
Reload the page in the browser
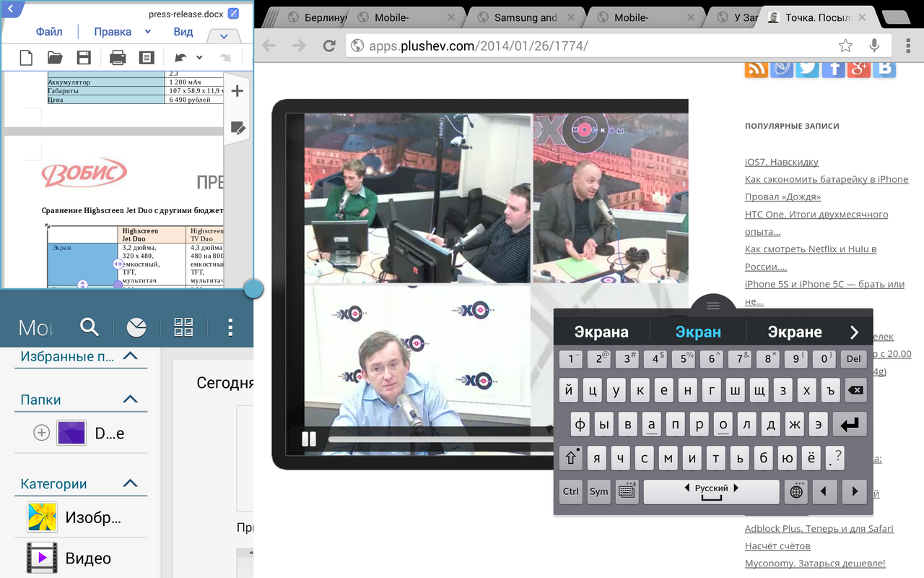(x=329, y=46)
